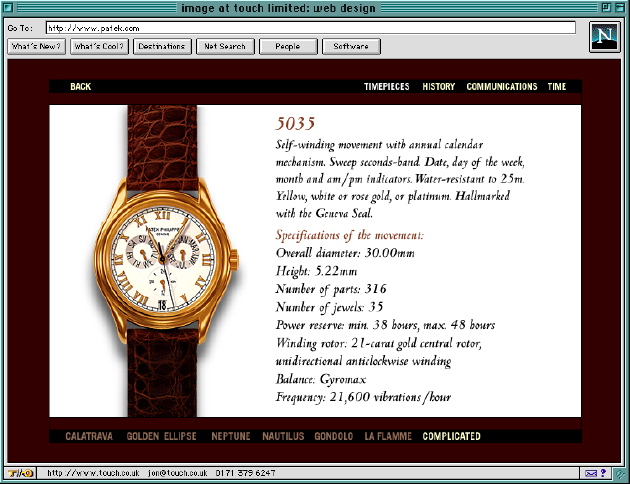630x484 pixels.
Task: Click the 'Balance: Gyromax' line
Action: pyautogui.click(x=321, y=379)
